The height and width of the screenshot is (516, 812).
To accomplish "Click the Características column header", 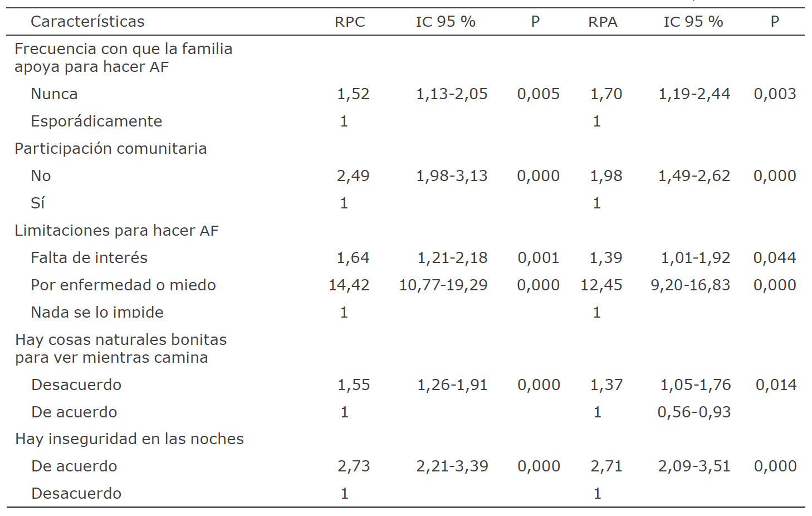I will click(x=87, y=22).
